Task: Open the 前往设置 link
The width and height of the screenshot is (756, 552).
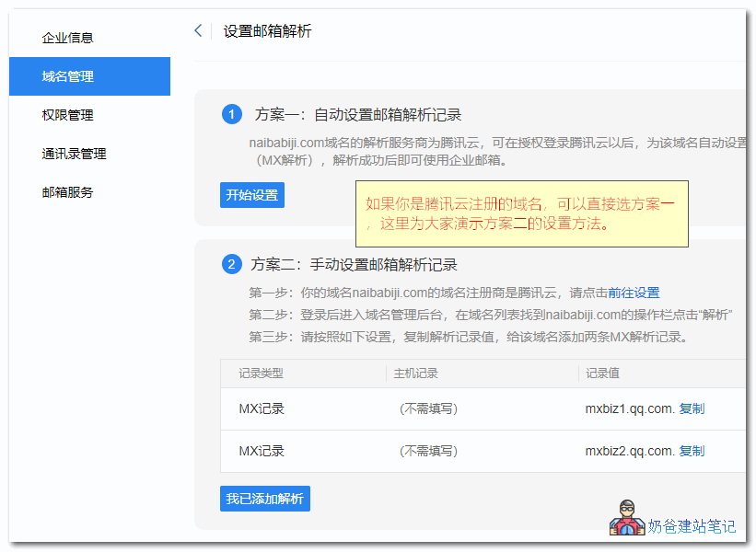Action: pos(635,292)
